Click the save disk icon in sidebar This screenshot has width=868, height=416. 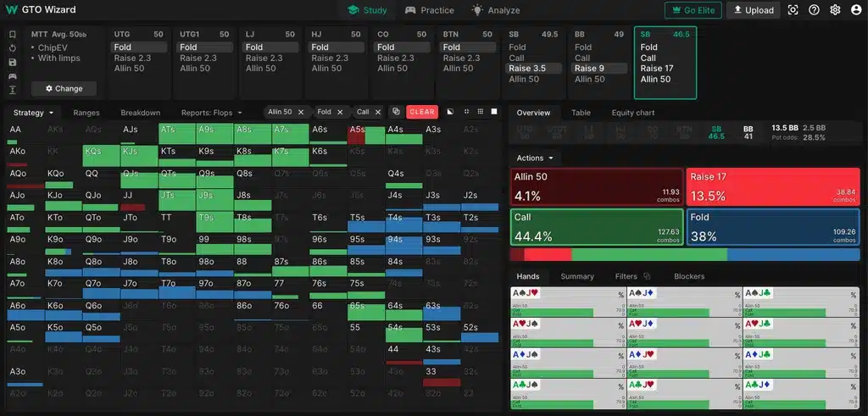pyautogui.click(x=12, y=62)
